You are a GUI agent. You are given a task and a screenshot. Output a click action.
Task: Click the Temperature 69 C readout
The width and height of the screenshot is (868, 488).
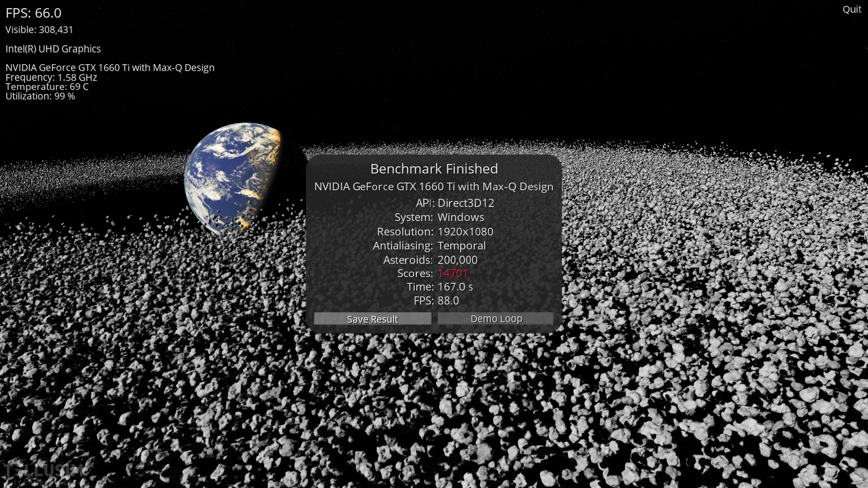click(x=47, y=87)
